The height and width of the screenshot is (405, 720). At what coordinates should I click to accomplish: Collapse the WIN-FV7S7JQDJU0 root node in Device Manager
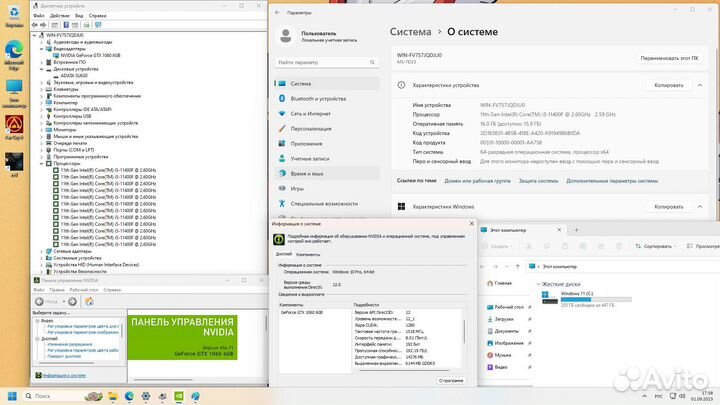click(34, 35)
